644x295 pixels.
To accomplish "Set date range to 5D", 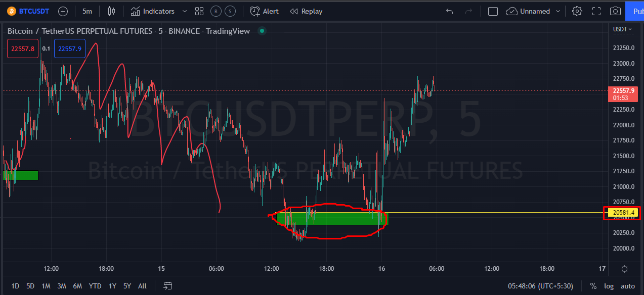I will (x=30, y=286).
